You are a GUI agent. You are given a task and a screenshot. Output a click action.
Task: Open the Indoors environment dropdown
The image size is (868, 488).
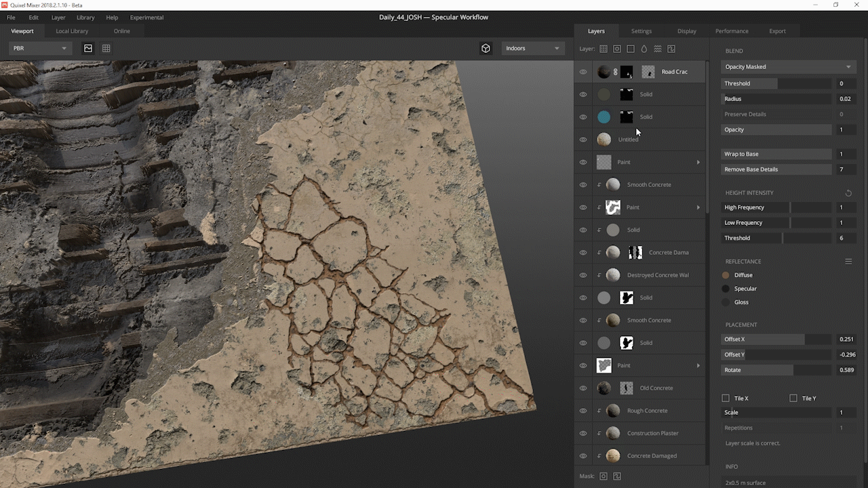click(x=532, y=48)
